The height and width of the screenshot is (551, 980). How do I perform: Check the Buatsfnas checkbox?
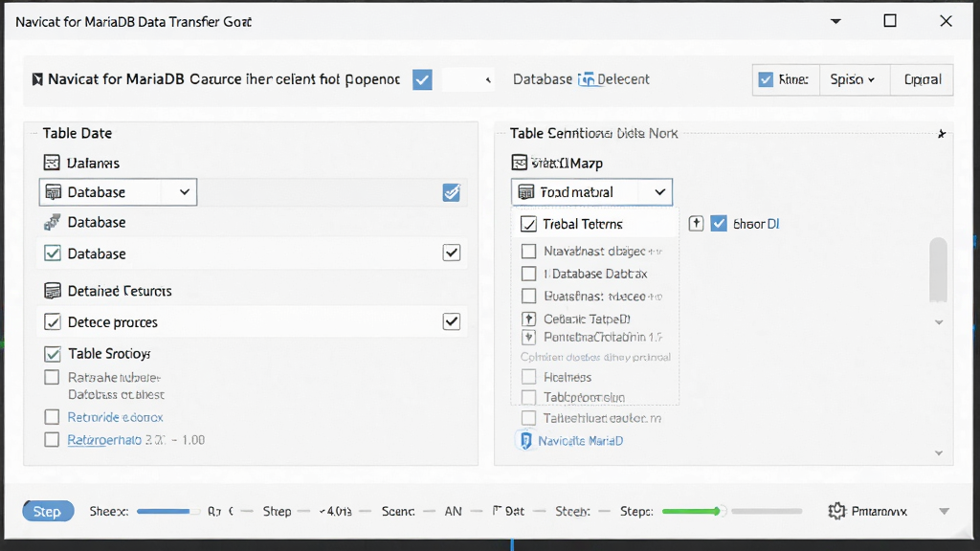528,297
